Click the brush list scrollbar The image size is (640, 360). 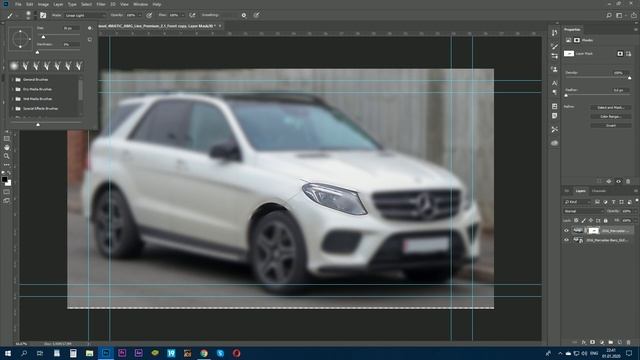(x=80, y=90)
